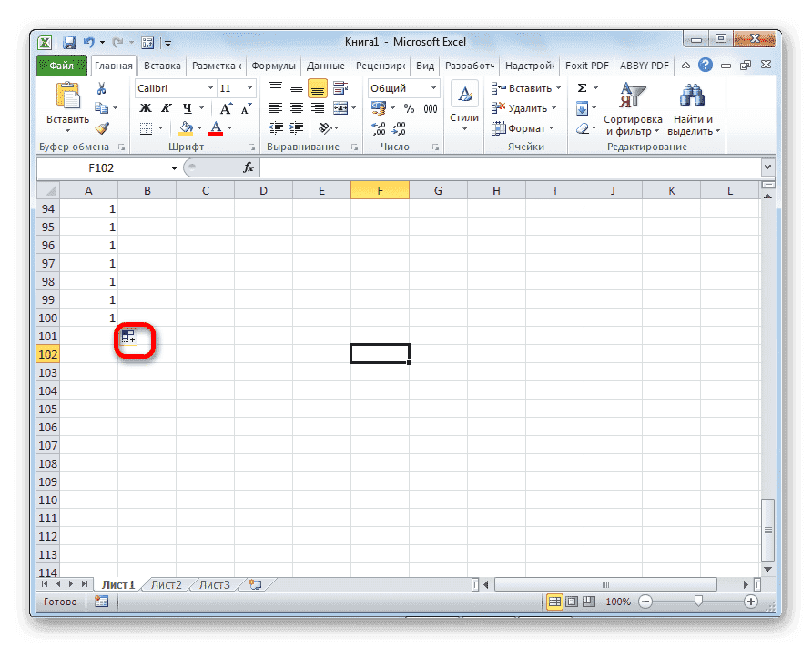The width and height of the screenshot is (812, 648).
Task: Click the Scissors cut icon
Action: pos(103,87)
